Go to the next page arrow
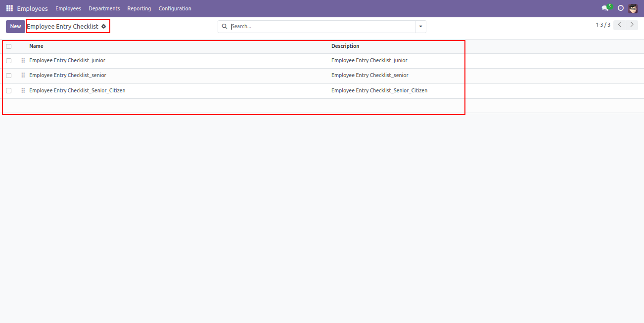This screenshot has height=323, width=644. 632,25
